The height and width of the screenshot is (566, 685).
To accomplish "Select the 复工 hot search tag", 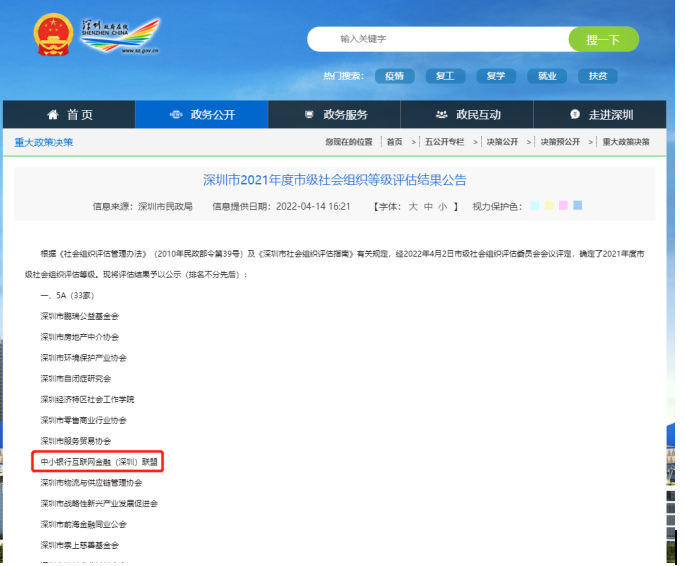I will pos(445,76).
